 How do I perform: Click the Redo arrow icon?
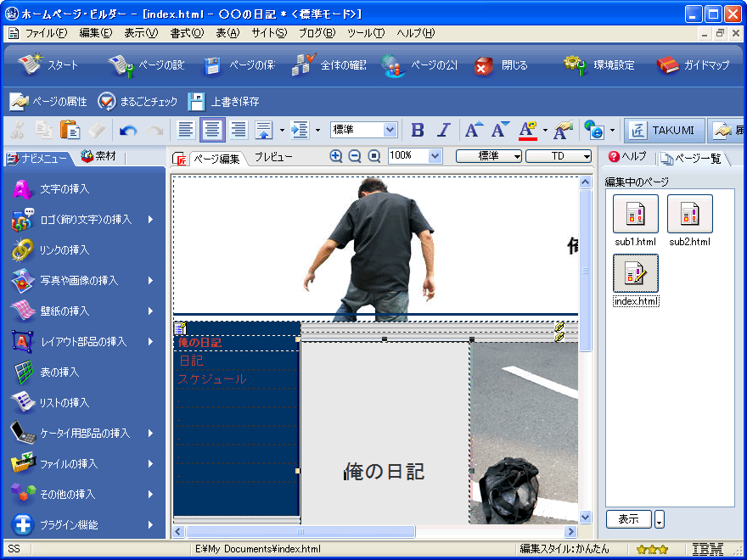point(154,130)
